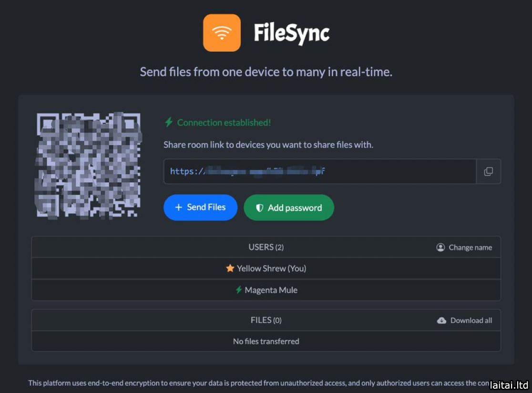
Task: Click Download all files link
Action: point(471,321)
